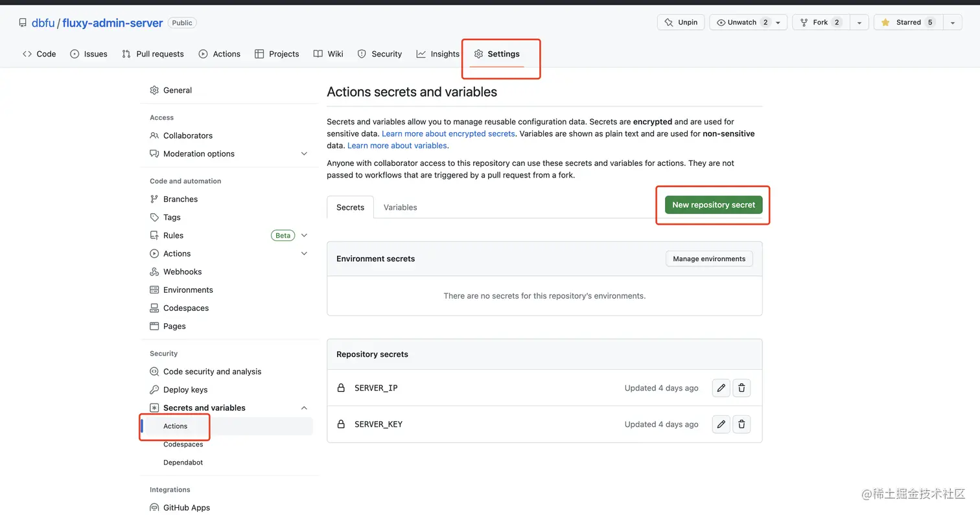Click the Unpin button

(681, 23)
